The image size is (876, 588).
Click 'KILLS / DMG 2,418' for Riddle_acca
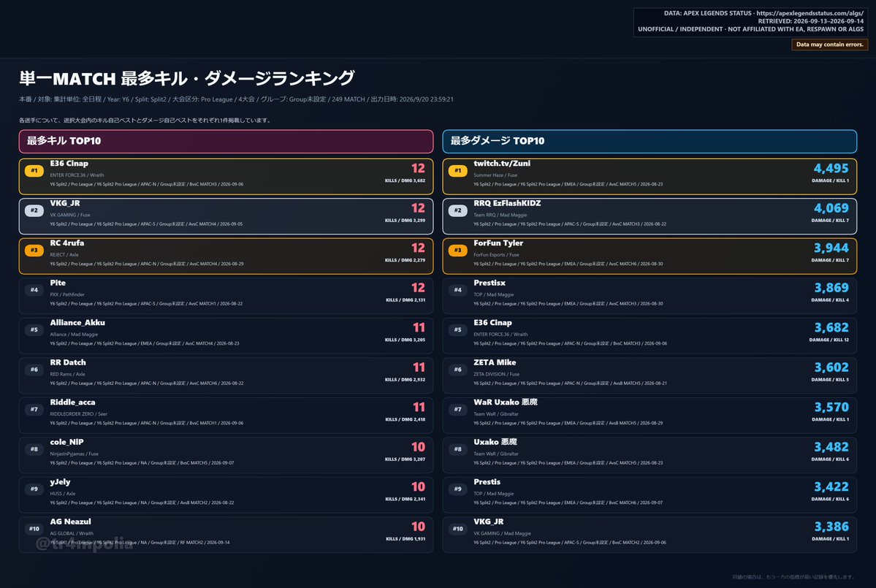(405, 419)
